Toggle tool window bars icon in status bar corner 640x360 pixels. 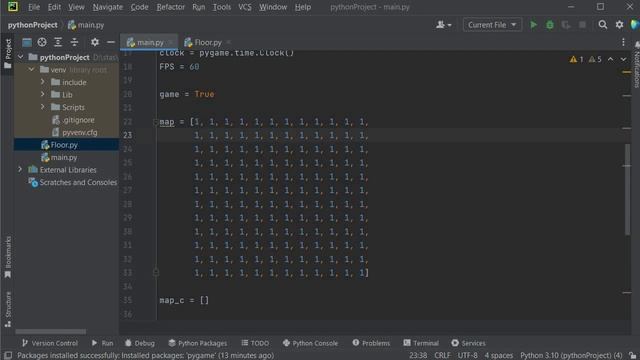(x=8, y=355)
